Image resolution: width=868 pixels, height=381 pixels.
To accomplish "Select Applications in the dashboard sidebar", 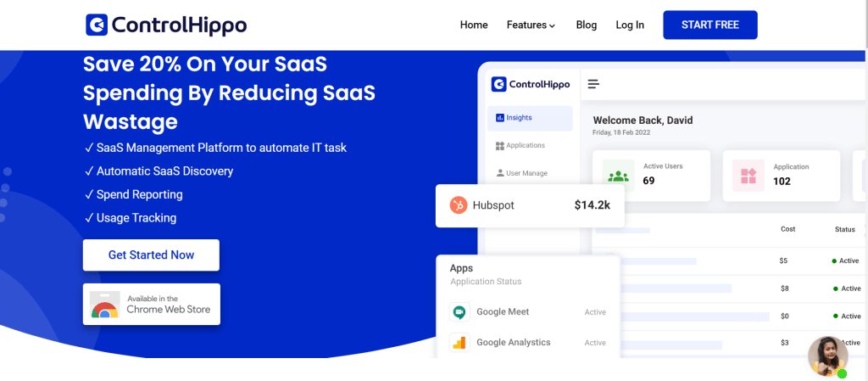I will click(520, 146).
